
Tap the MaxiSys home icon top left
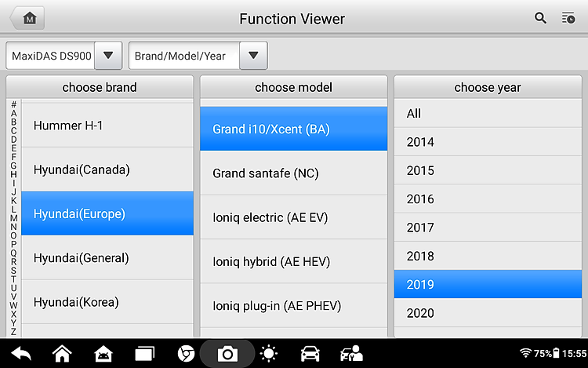[x=27, y=18]
